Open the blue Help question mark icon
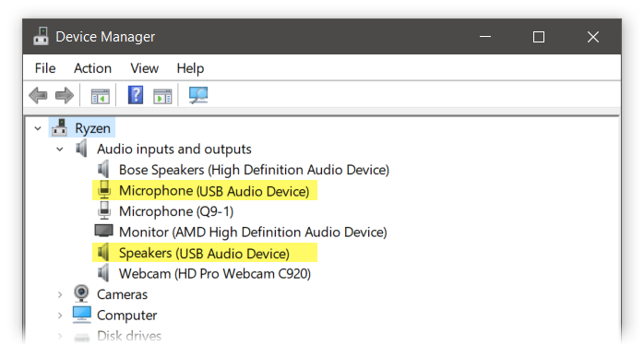 (x=136, y=95)
